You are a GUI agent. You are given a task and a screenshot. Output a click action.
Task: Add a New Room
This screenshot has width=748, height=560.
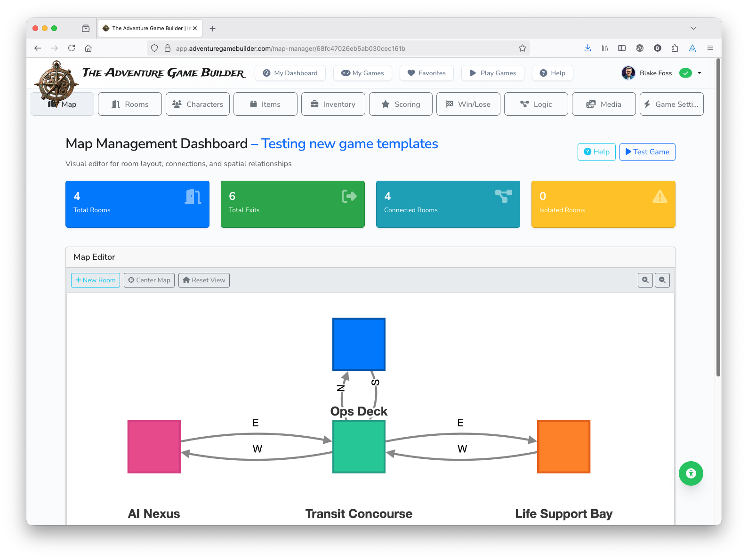click(96, 280)
